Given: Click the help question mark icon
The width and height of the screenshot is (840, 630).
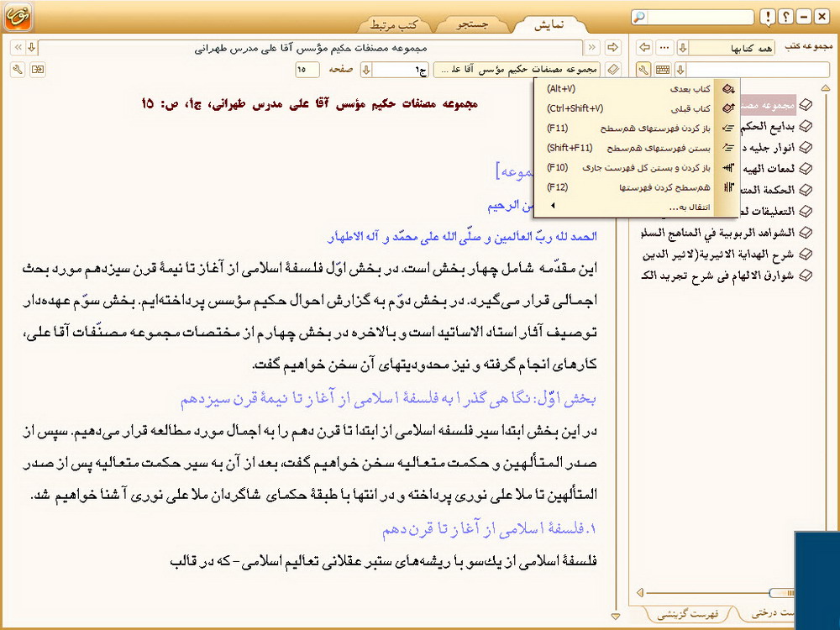Looking at the screenshot, I should click(x=785, y=17).
